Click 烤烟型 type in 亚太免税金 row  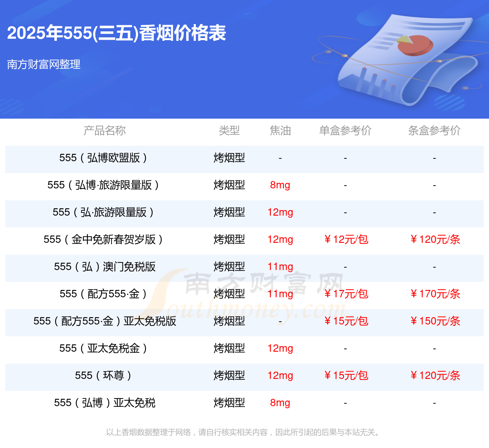point(229,348)
